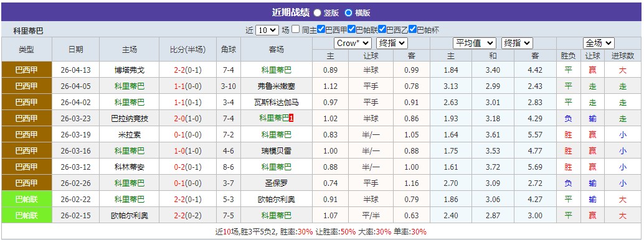Open the 终指 dropdown next to 平均值

[x=517, y=43]
